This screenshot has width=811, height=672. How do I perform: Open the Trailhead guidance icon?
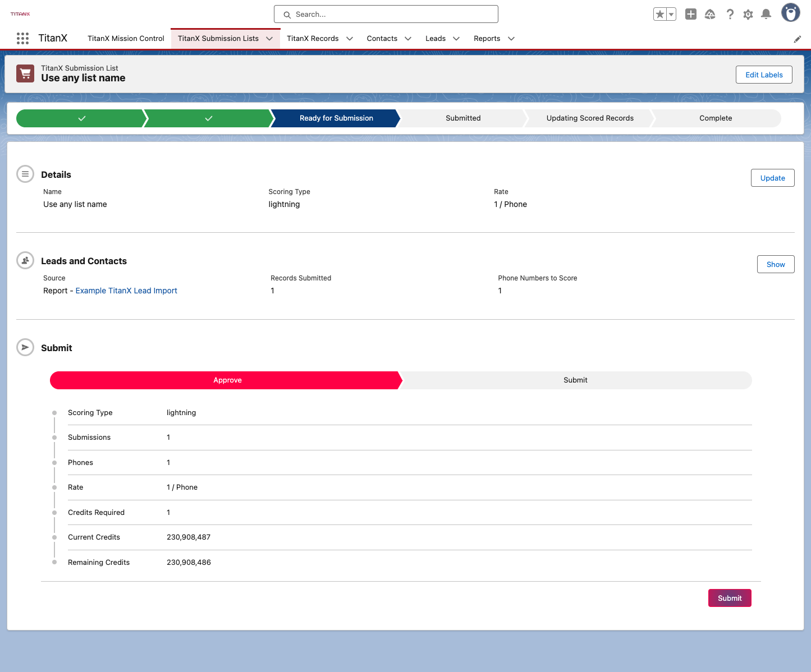pos(710,14)
